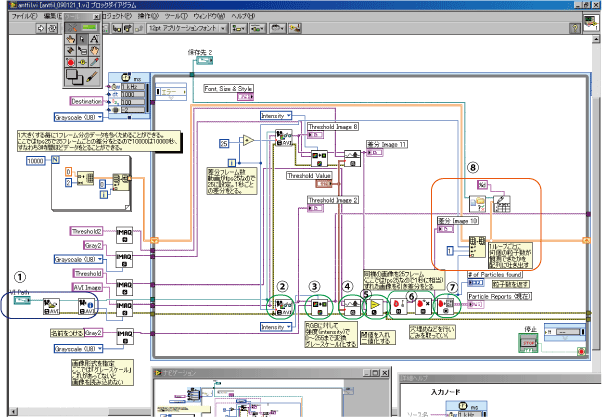Click the Insert Into Array node beside constant 1

point(477,247)
